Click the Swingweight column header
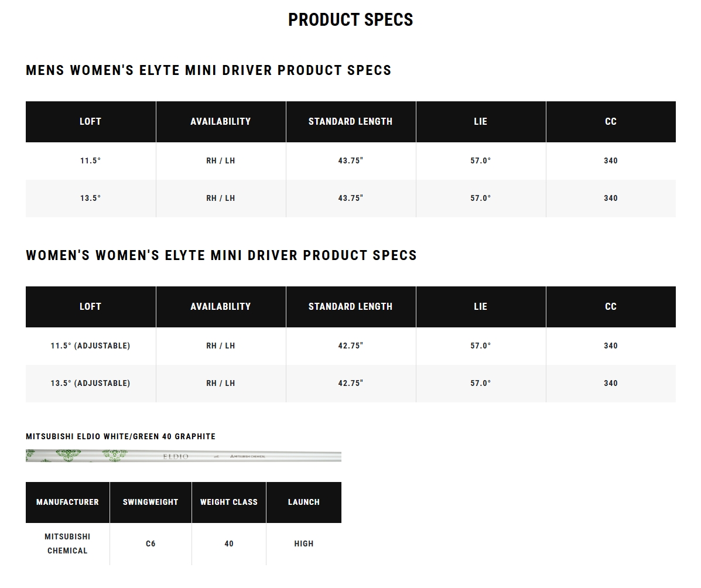The image size is (701, 588). pyautogui.click(x=151, y=502)
